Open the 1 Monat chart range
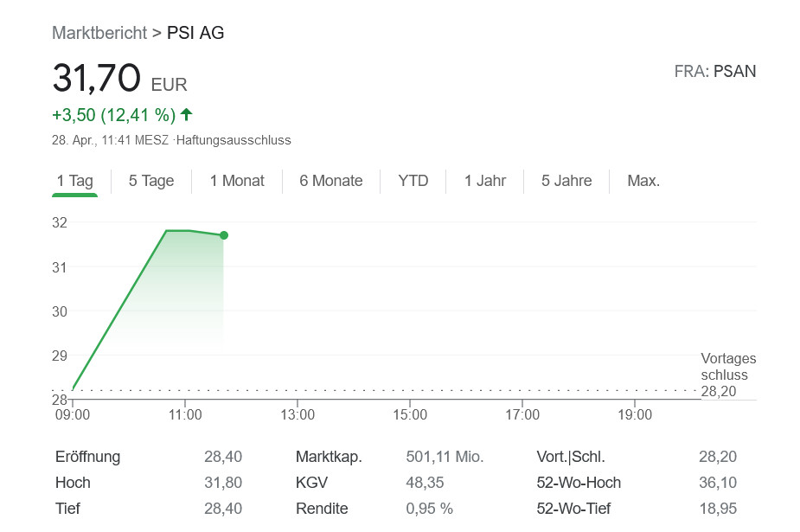The height and width of the screenshot is (532, 800). click(237, 181)
